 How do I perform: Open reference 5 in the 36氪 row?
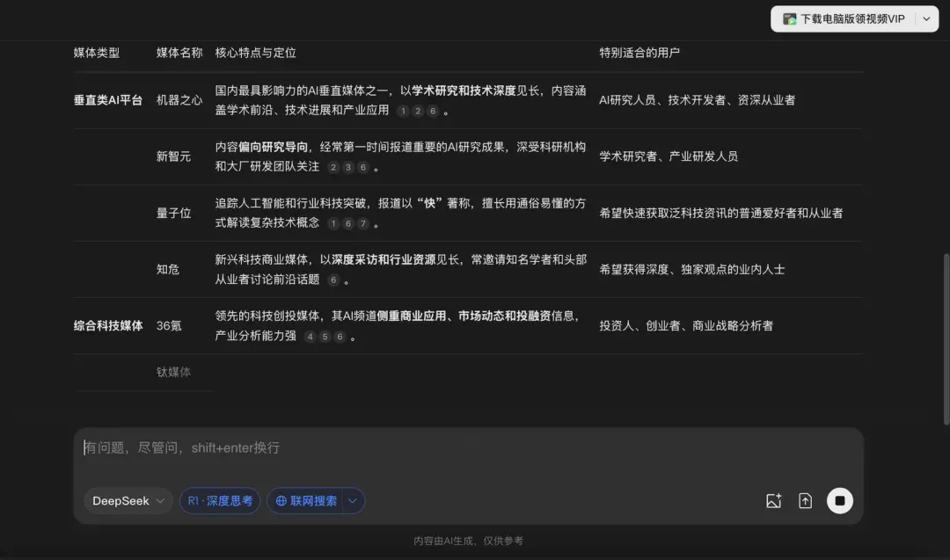324,336
